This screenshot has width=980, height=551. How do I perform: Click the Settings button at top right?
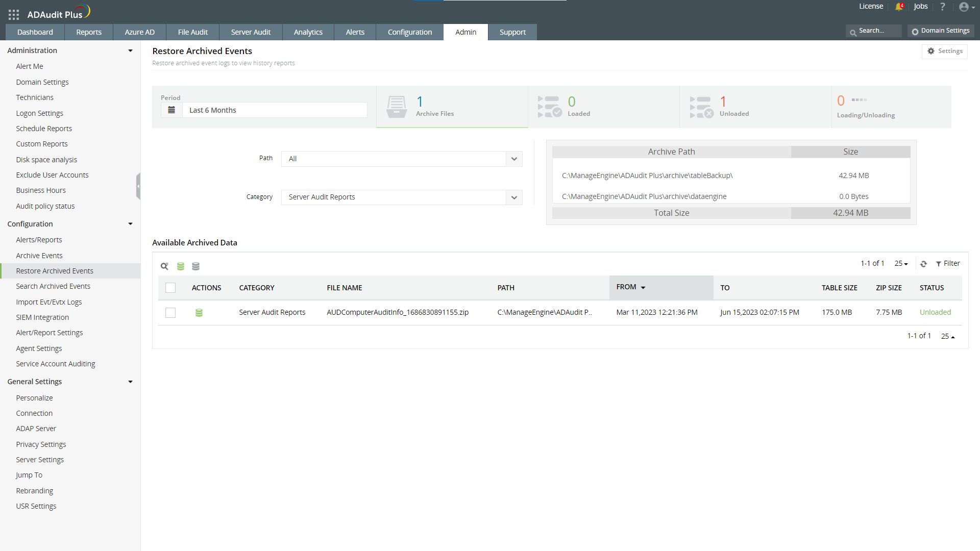click(x=945, y=51)
